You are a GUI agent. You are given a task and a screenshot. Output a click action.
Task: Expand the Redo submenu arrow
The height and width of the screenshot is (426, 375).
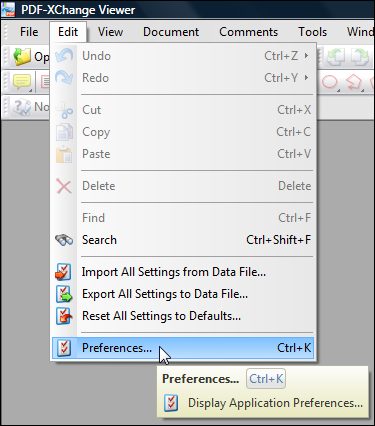point(306,78)
